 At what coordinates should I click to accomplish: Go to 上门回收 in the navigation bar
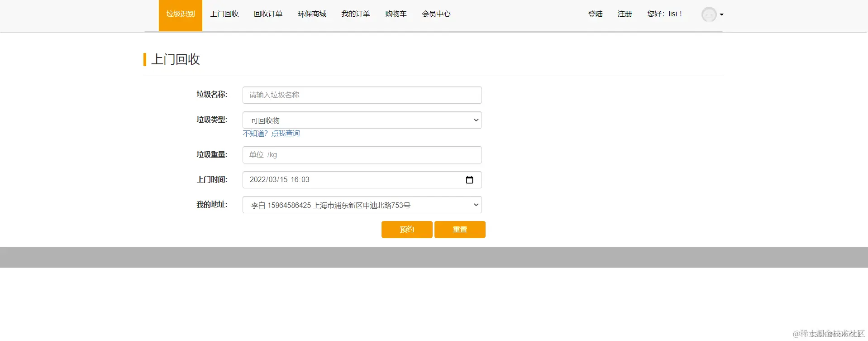[224, 14]
